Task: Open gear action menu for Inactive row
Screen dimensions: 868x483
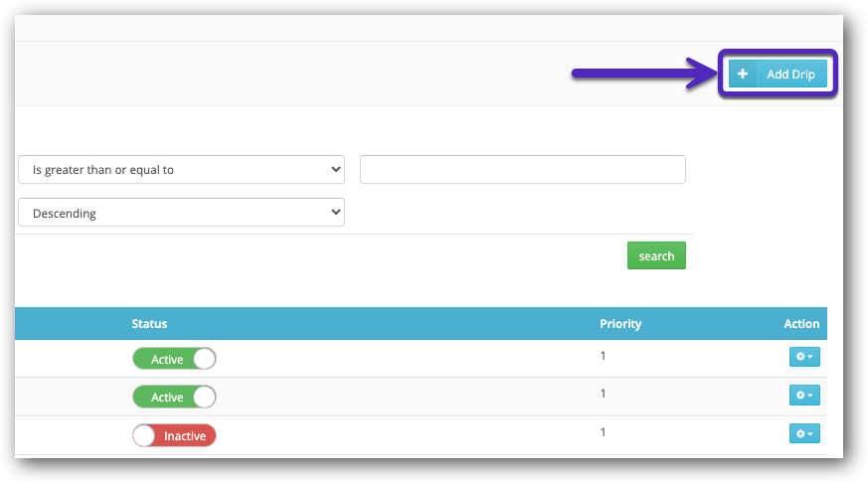Action: pos(804,433)
